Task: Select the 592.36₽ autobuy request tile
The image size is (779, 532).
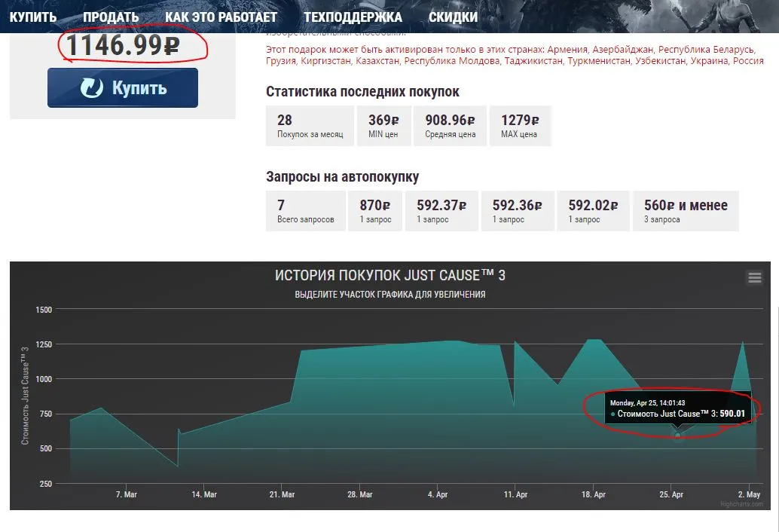Action: 518,211
